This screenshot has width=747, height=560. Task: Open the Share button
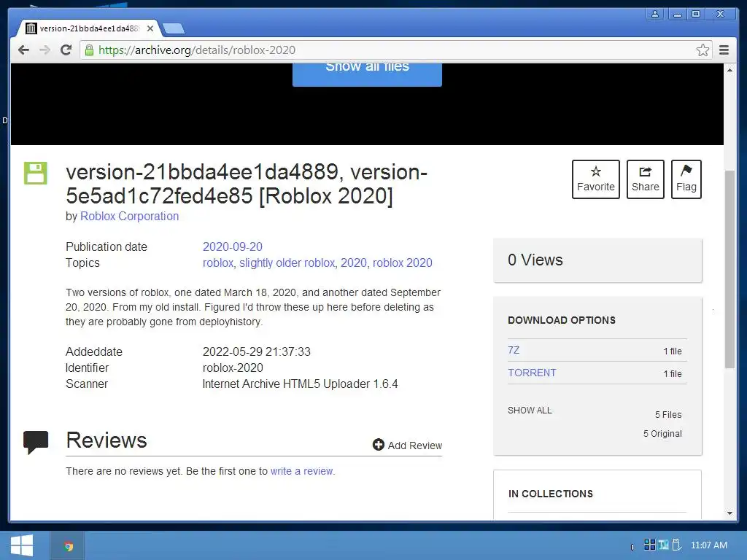pos(646,179)
